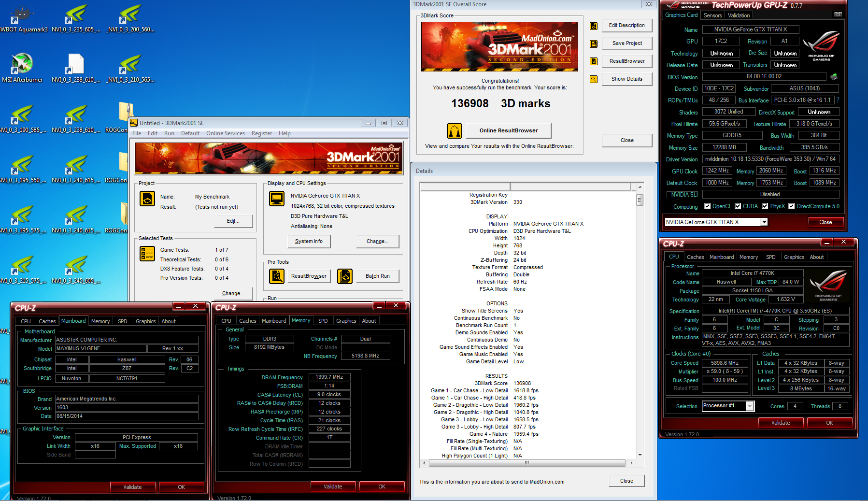Click the GPU-Z BIOS save chip icon
Viewport: 868px width, 501px height.
834,76
